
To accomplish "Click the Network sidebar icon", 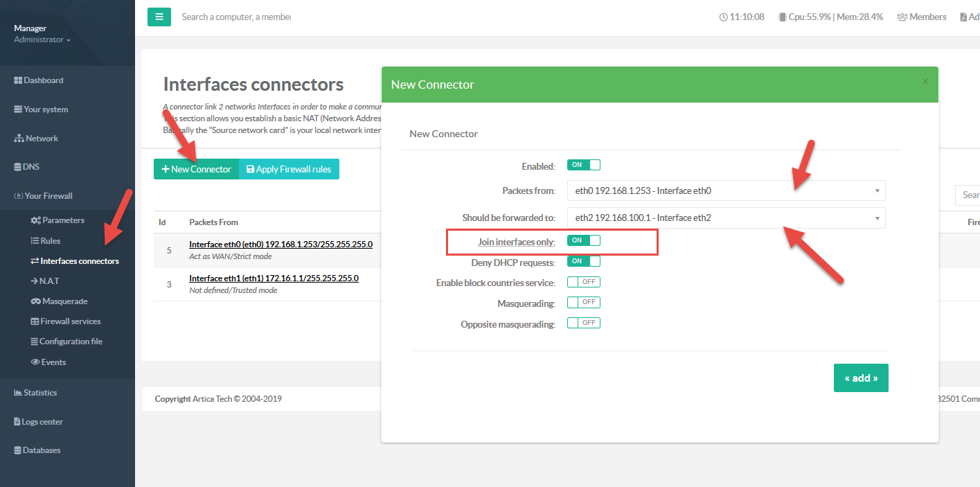I will coord(19,139).
